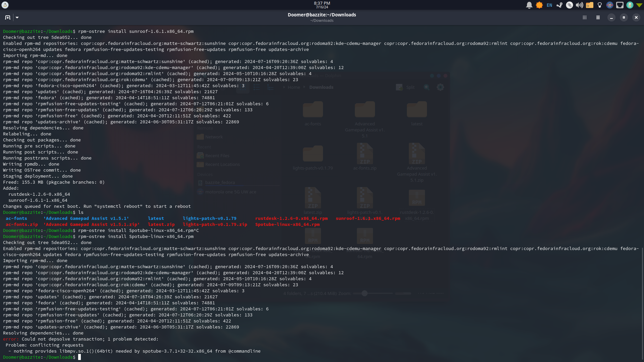Click the orange folder tray icon
The width and height of the screenshot is (644, 362).
pos(589,5)
